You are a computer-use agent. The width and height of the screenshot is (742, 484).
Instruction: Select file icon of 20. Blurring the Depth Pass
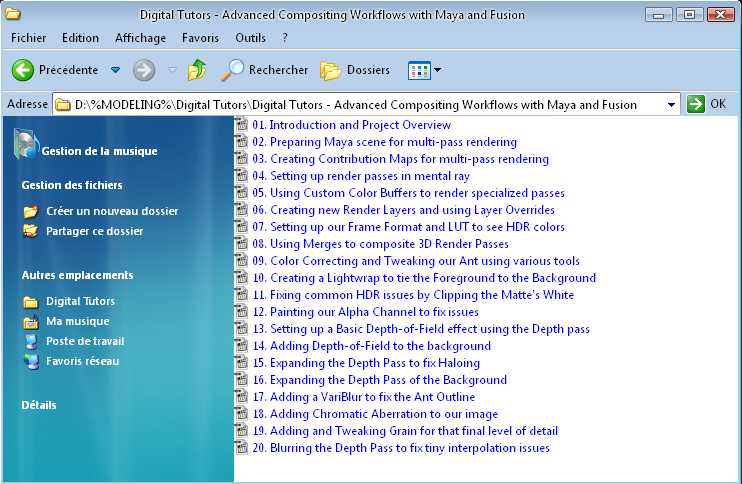tap(242, 448)
